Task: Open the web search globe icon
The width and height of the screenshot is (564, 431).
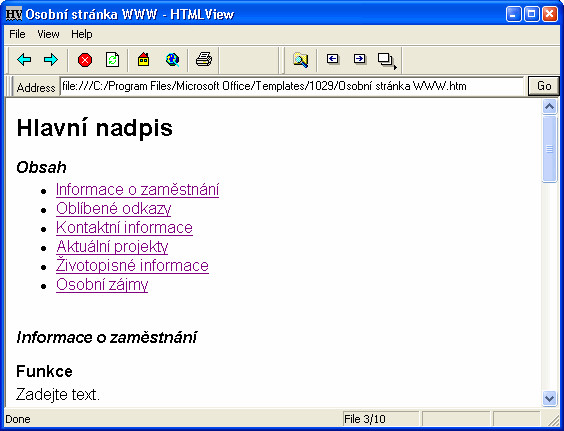Action: (x=172, y=59)
